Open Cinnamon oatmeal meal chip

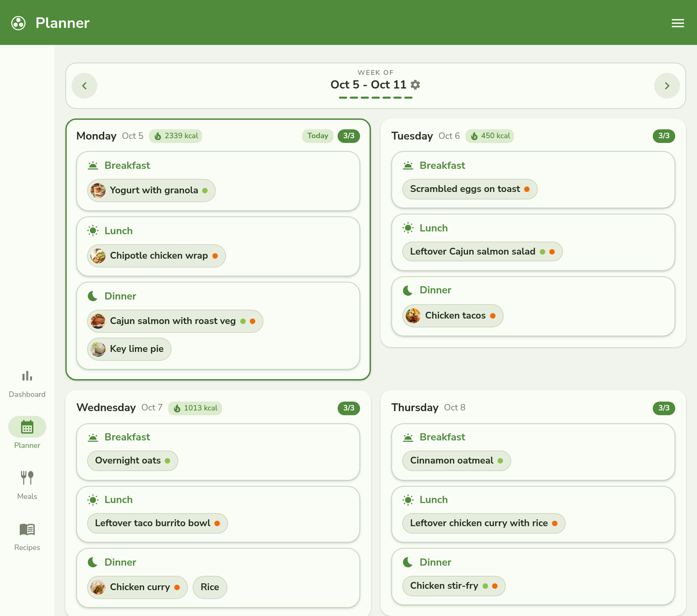[x=457, y=461]
